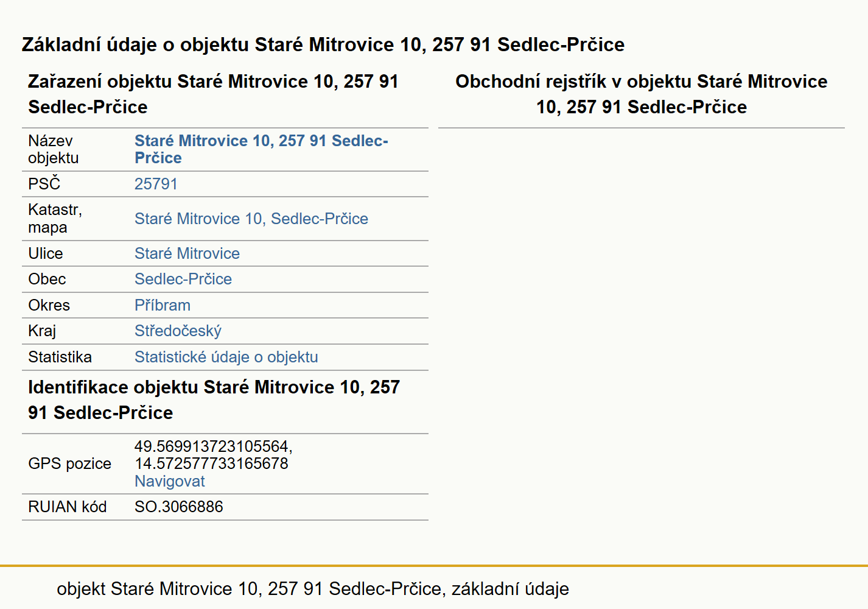View Statistické údaje o objektu link
Viewport: 868px width, 609px height.
coord(226,357)
